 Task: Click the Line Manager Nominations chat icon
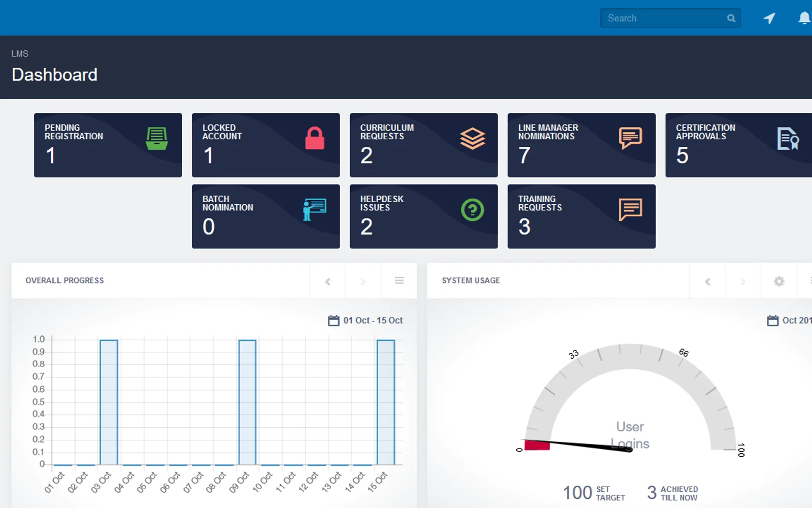click(x=630, y=138)
